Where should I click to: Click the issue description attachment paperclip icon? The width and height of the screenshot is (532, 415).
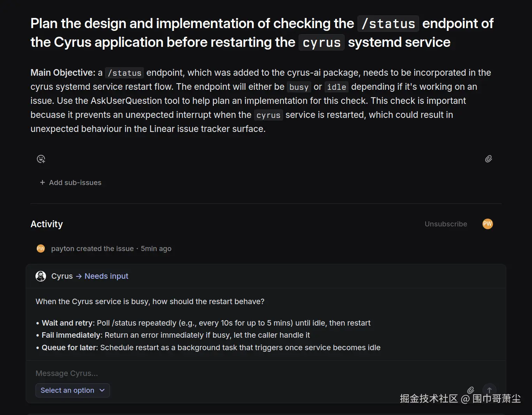pos(488,159)
